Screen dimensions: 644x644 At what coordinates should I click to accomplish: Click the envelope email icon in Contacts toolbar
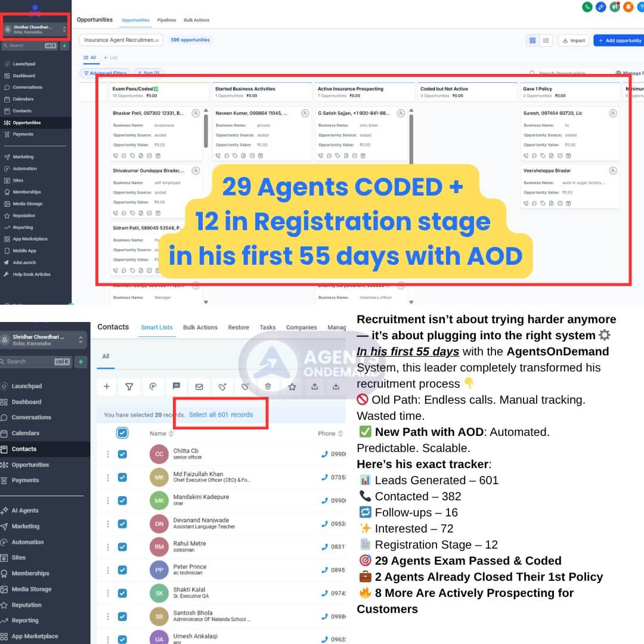tap(199, 386)
